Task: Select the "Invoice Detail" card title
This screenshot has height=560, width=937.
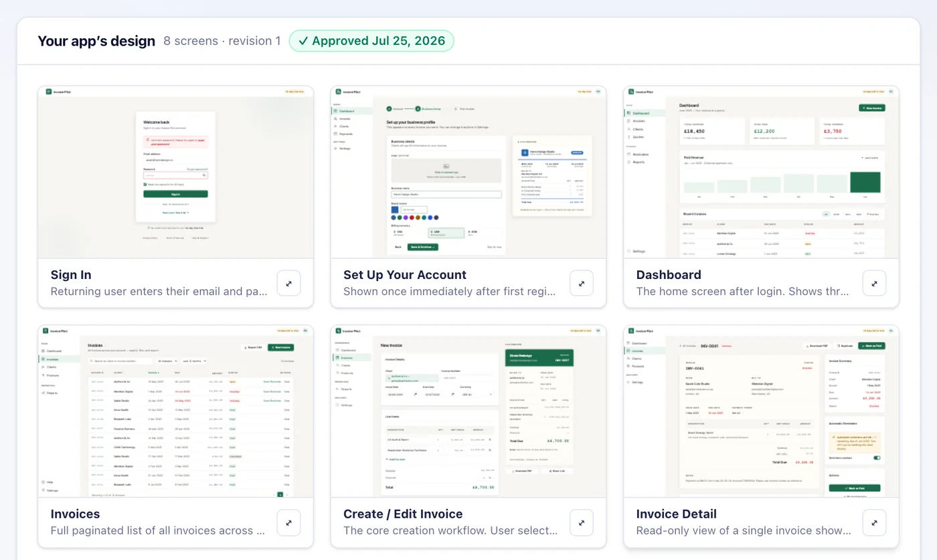Action: (676, 515)
